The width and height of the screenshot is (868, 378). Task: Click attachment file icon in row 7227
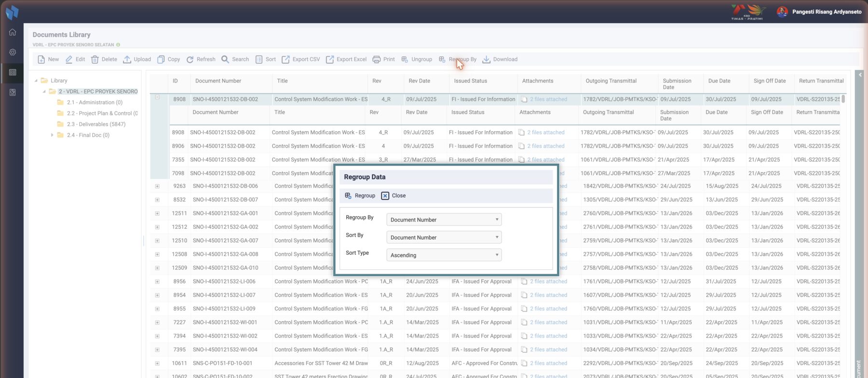coord(524,322)
